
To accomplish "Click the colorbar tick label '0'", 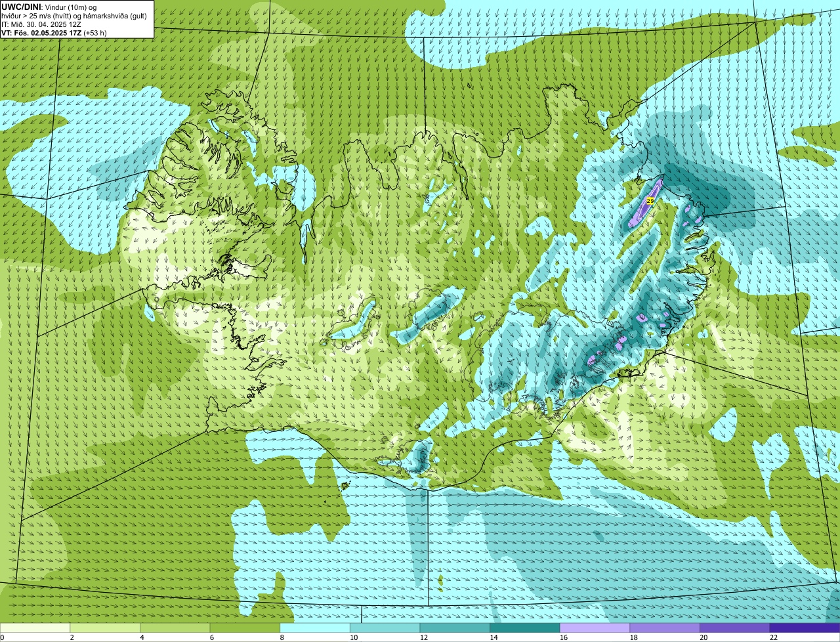I will [2, 637].
